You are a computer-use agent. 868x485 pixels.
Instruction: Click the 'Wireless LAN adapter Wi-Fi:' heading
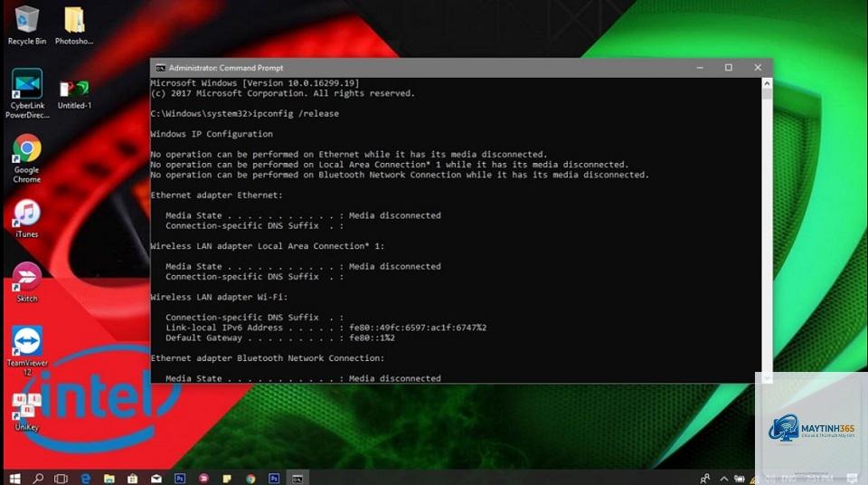coord(219,297)
